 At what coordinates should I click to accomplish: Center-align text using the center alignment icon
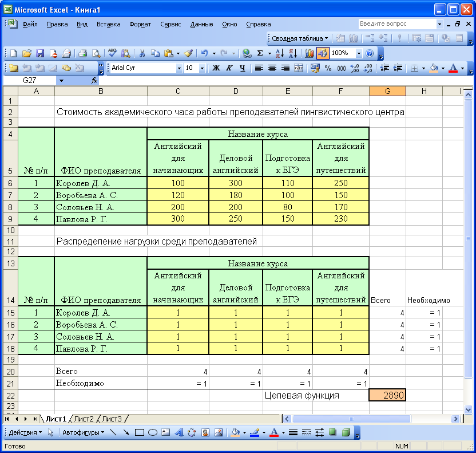(272, 68)
